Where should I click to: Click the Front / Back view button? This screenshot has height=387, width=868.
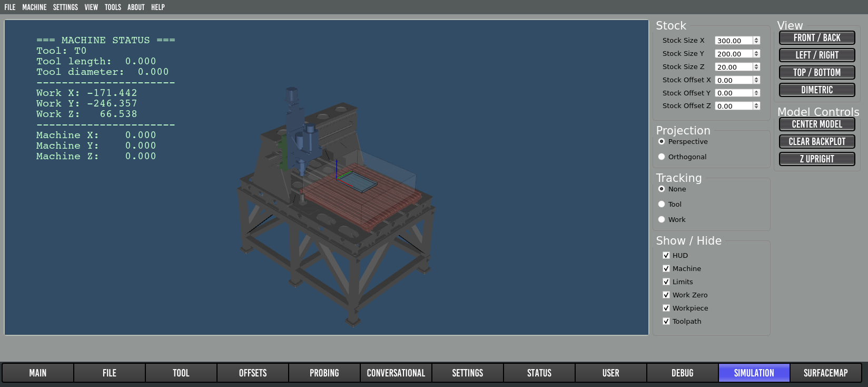(816, 38)
